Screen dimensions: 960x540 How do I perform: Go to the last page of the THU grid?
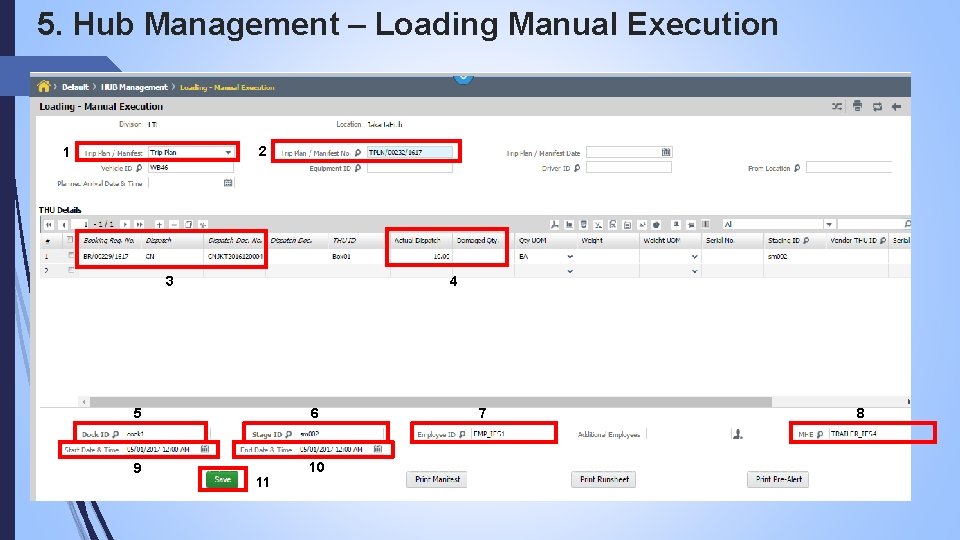(140, 225)
